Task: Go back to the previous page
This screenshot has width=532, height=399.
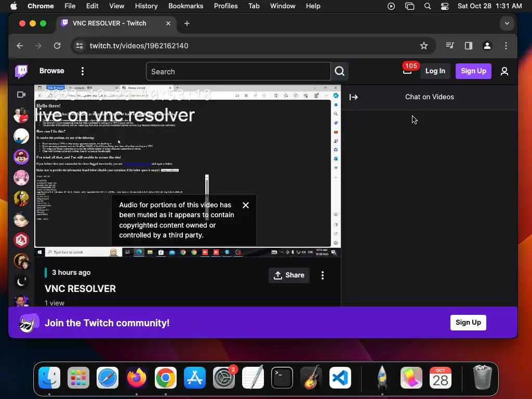Action: point(20,46)
